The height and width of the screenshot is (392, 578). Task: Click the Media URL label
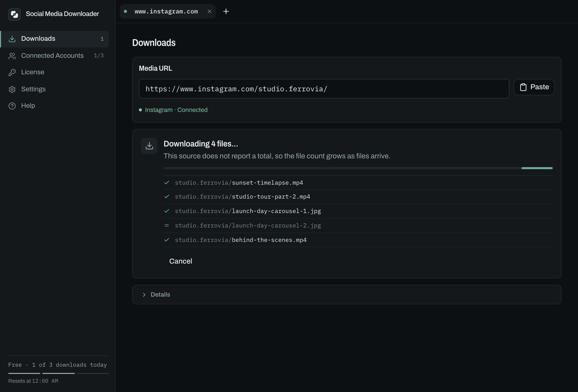click(156, 68)
